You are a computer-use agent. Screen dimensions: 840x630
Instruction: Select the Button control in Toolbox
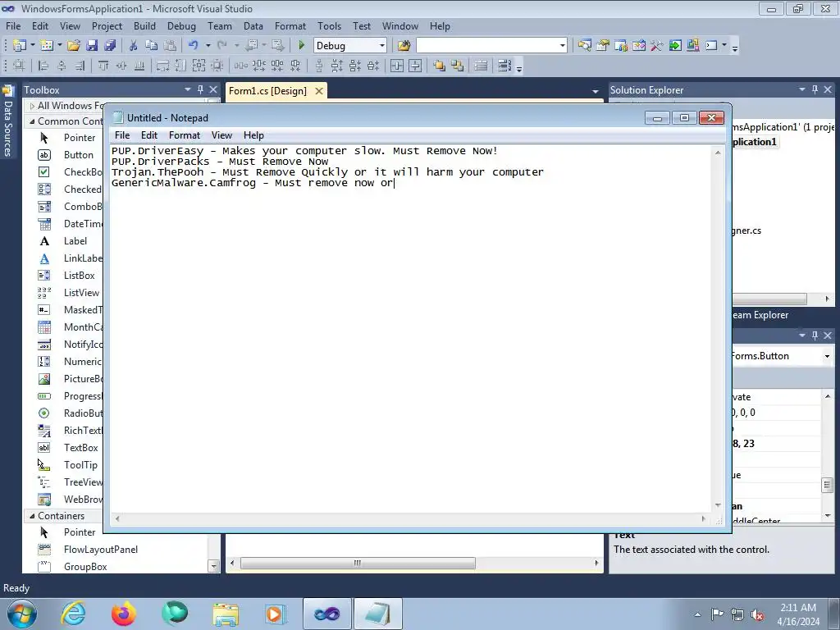[x=78, y=155]
